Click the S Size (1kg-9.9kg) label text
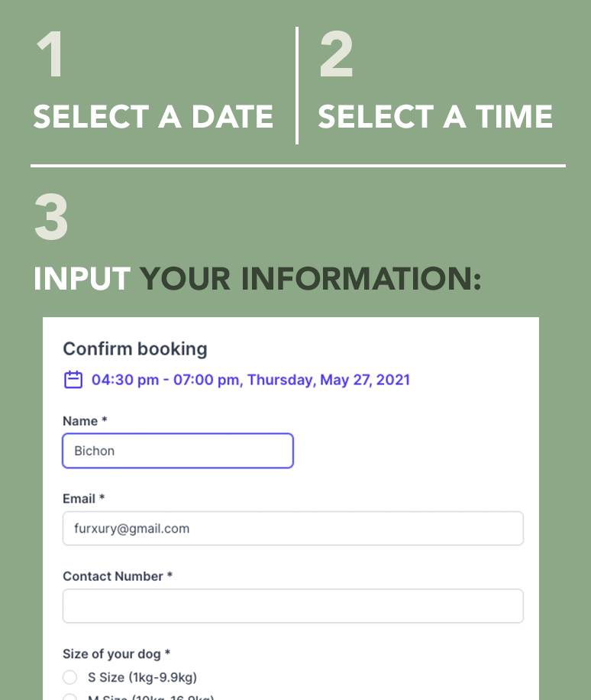Viewport: 591px width, 700px height. (142, 677)
